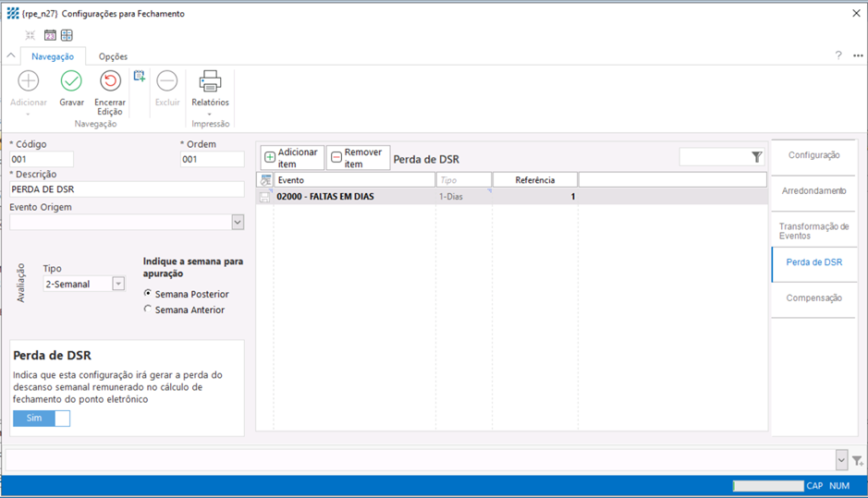Click the calculator grid icon
Screen dimensions: 868x498
67,35
